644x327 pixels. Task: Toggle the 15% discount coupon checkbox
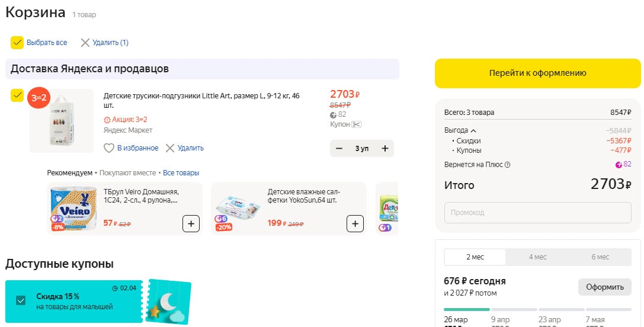point(21,301)
